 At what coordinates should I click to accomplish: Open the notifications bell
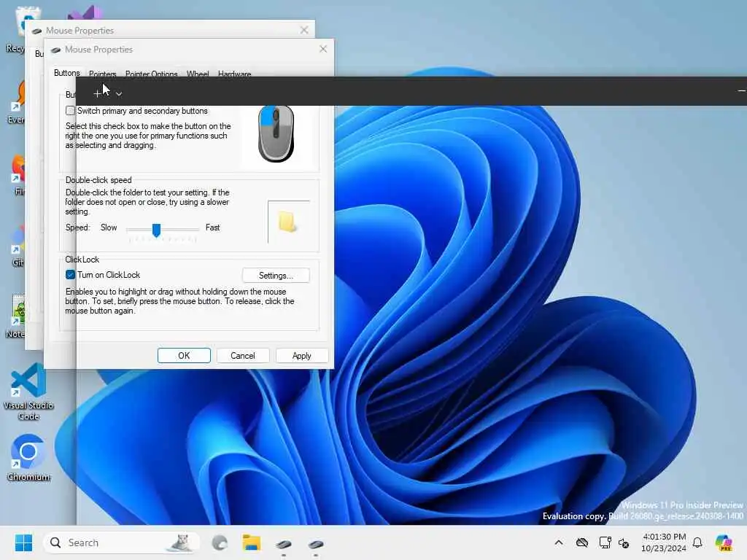pyautogui.click(x=697, y=542)
